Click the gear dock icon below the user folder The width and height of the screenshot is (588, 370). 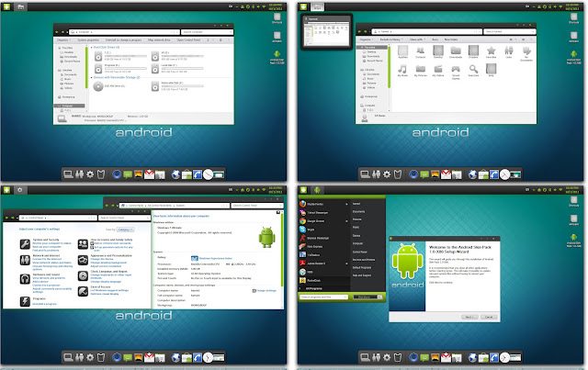[386, 174]
